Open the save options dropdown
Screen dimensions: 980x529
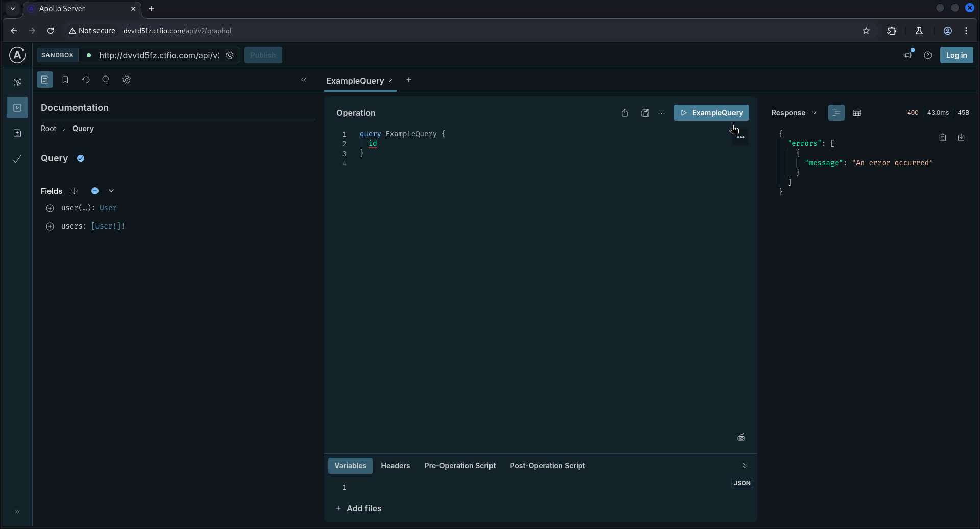661,113
